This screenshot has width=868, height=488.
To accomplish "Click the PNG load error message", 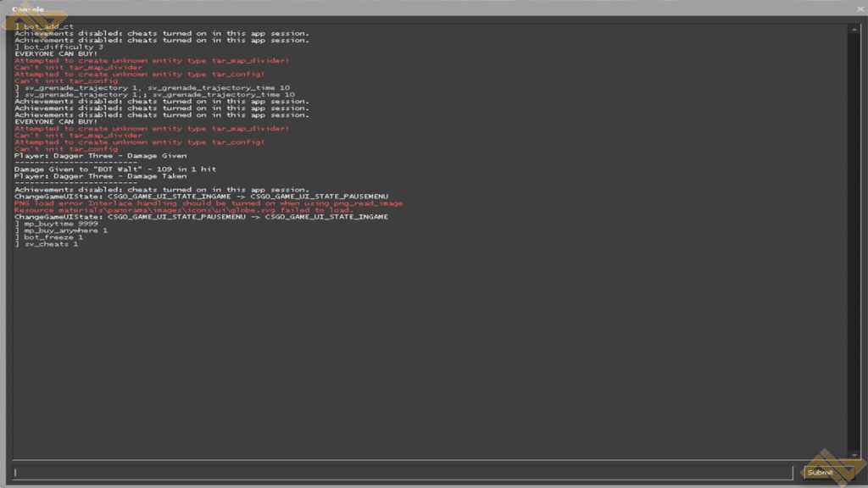I will [208, 203].
